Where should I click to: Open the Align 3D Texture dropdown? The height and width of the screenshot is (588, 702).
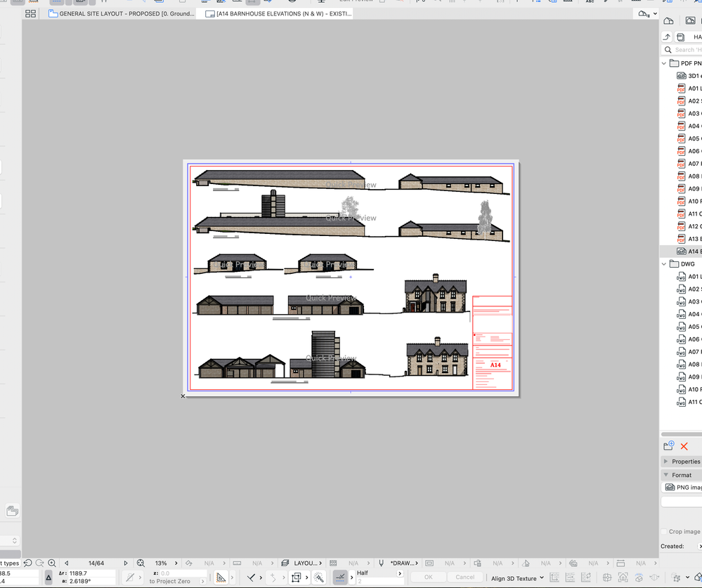[x=517, y=578]
